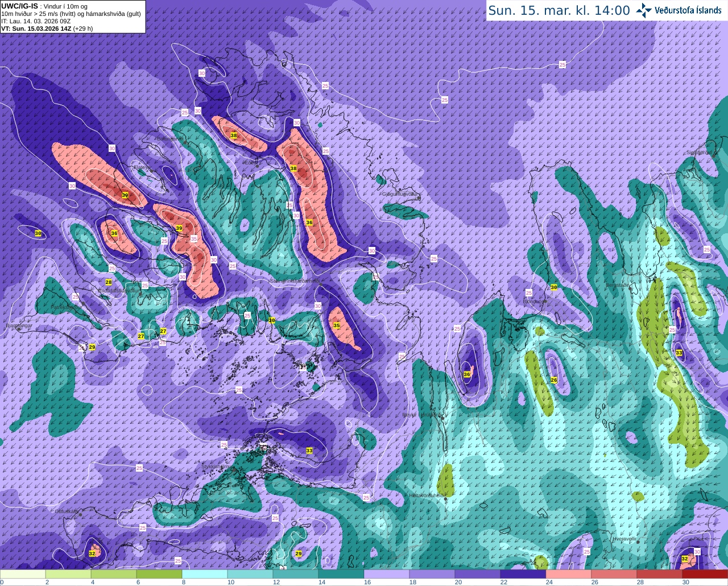Click the Patreksfjörður station label
Image resolution: width=728 pixels, height=586 pixels.
click(67, 307)
